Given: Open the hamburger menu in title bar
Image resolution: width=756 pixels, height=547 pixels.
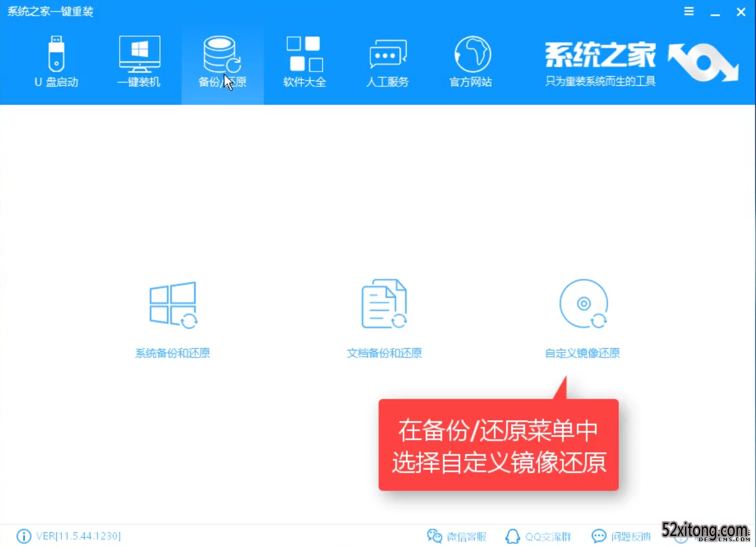Looking at the screenshot, I should (689, 11).
